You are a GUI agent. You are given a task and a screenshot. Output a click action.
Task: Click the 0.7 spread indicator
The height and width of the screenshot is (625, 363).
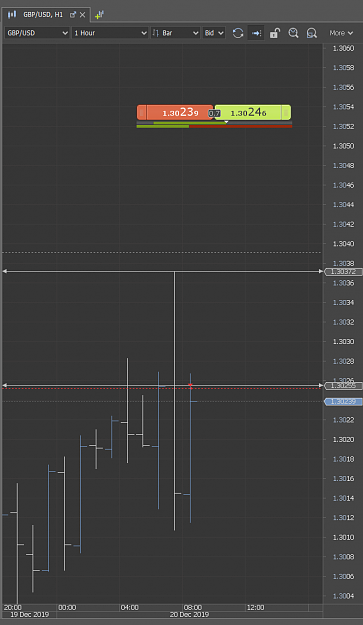pos(214,114)
